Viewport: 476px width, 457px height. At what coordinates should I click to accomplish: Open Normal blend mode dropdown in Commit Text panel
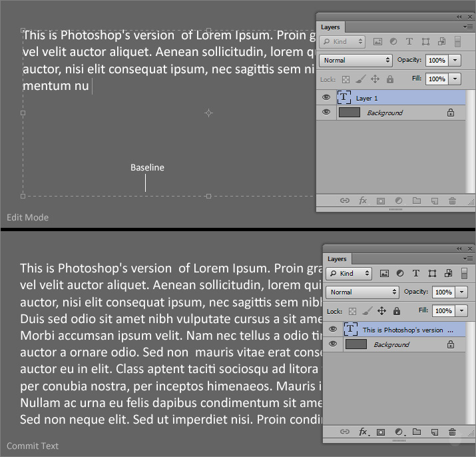(x=361, y=292)
